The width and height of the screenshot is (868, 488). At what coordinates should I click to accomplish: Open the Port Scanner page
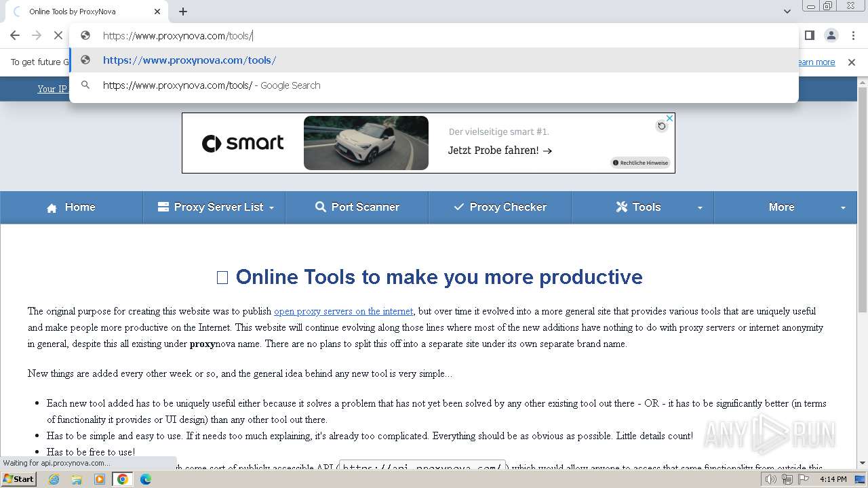click(x=357, y=207)
